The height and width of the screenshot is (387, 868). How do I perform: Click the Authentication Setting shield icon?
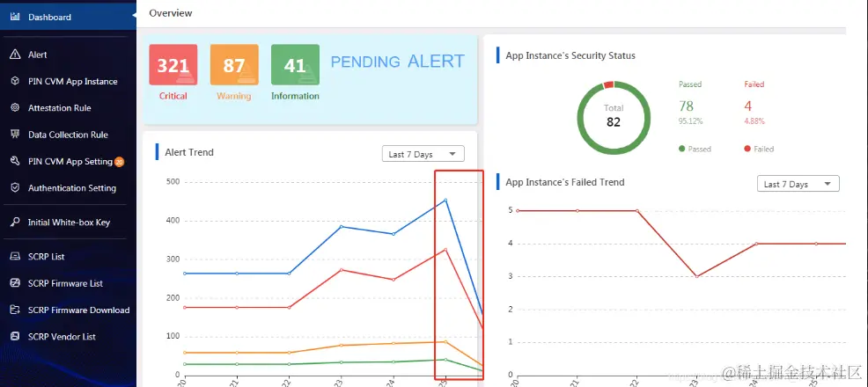pyautogui.click(x=16, y=188)
